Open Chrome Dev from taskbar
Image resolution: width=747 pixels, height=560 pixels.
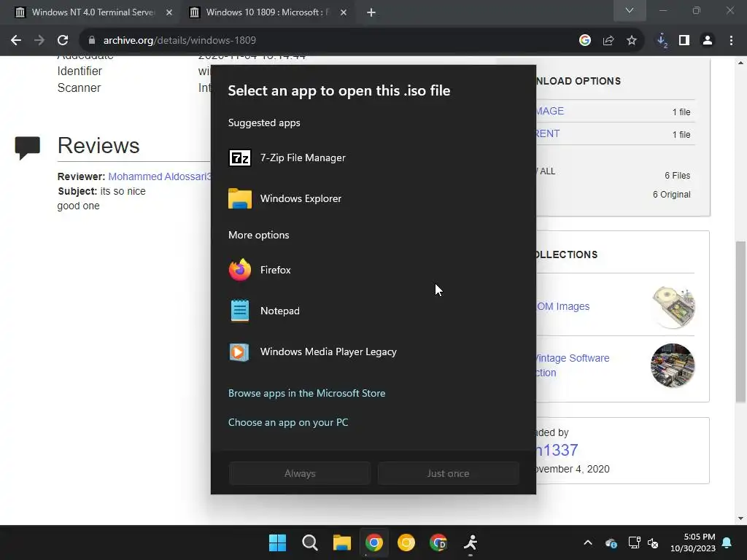click(x=438, y=542)
